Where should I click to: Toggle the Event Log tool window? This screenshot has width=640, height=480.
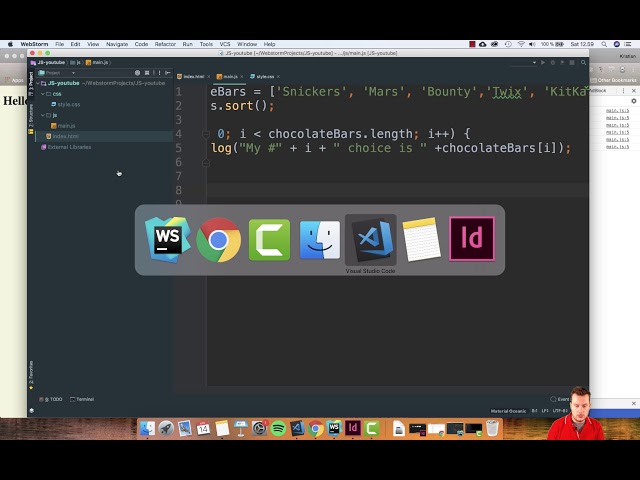click(x=560, y=399)
